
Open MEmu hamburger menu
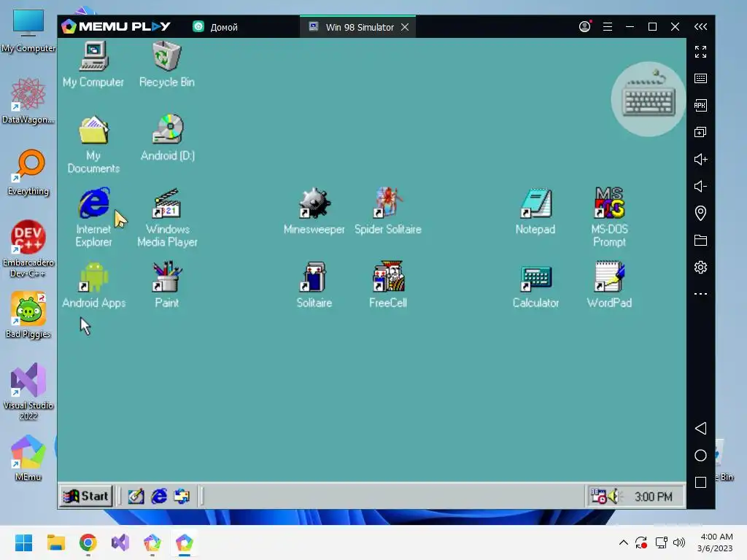pyautogui.click(x=608, y=27)
